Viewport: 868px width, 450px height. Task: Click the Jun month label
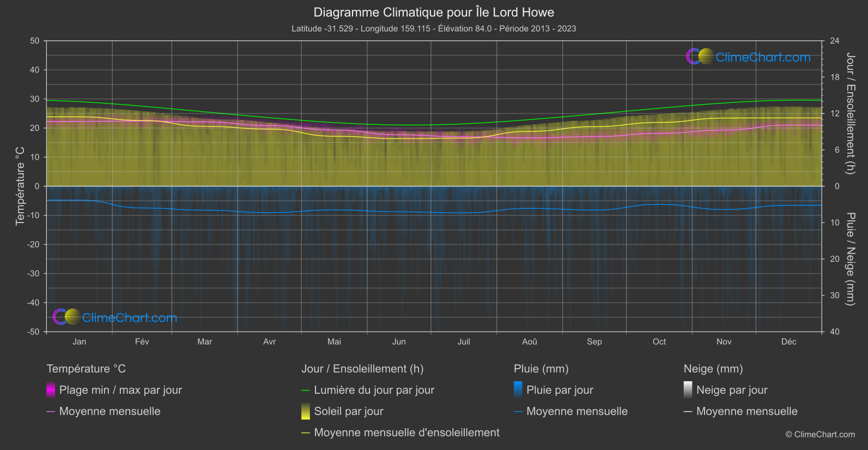pyautogui.click(x=399, y=341)
